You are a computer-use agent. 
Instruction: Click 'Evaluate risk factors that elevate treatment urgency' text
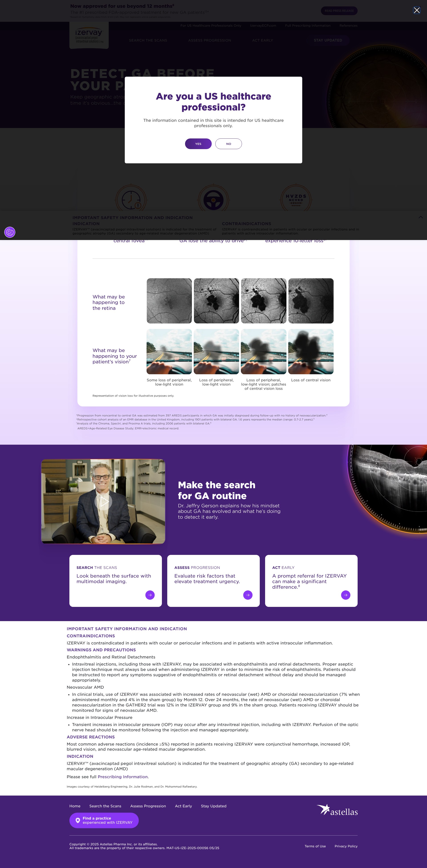click(x=207, y=578)
